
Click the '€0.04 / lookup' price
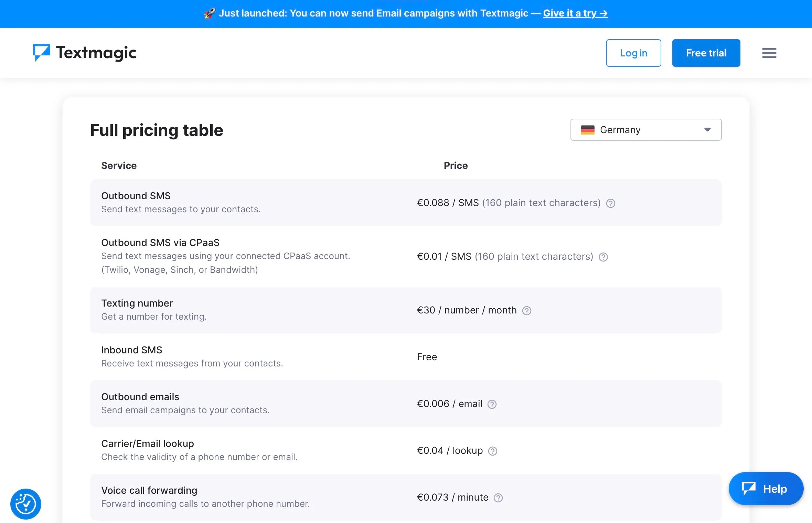[x=450, y=450]
